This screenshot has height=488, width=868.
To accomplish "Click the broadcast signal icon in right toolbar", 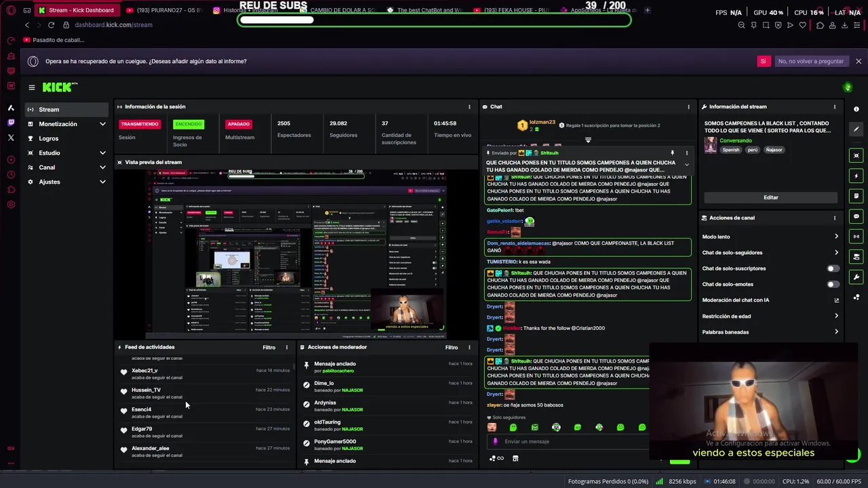I will [x=856, y=237].
